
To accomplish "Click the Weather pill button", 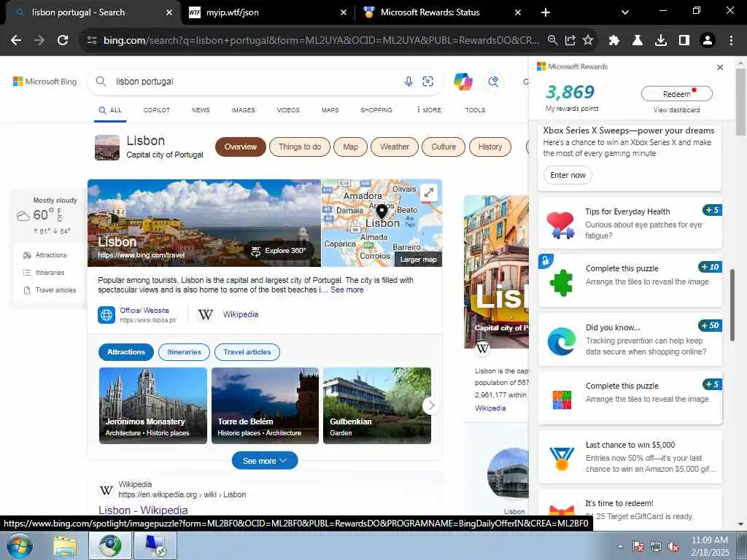I will coord(395,147).
